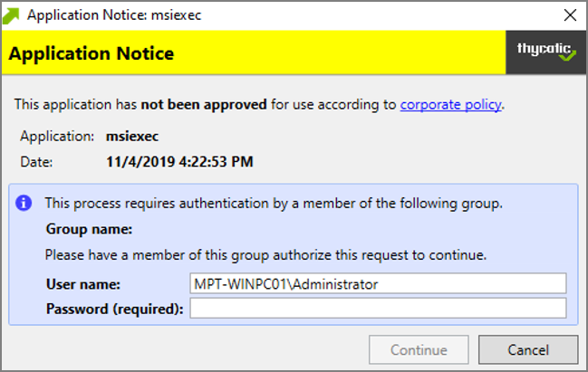Click the bold msiexec application name
The image size is (588, 372).
(x=132, y=137)
